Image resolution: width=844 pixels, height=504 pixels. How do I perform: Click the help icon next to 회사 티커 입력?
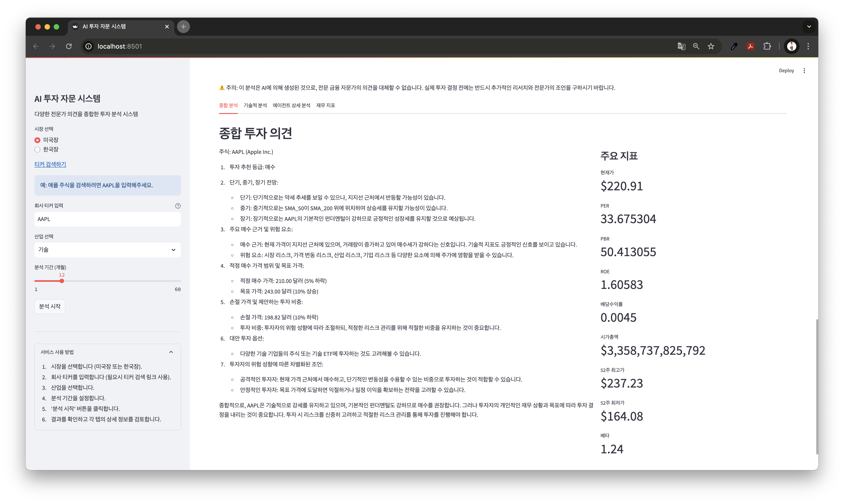point(178,206)
